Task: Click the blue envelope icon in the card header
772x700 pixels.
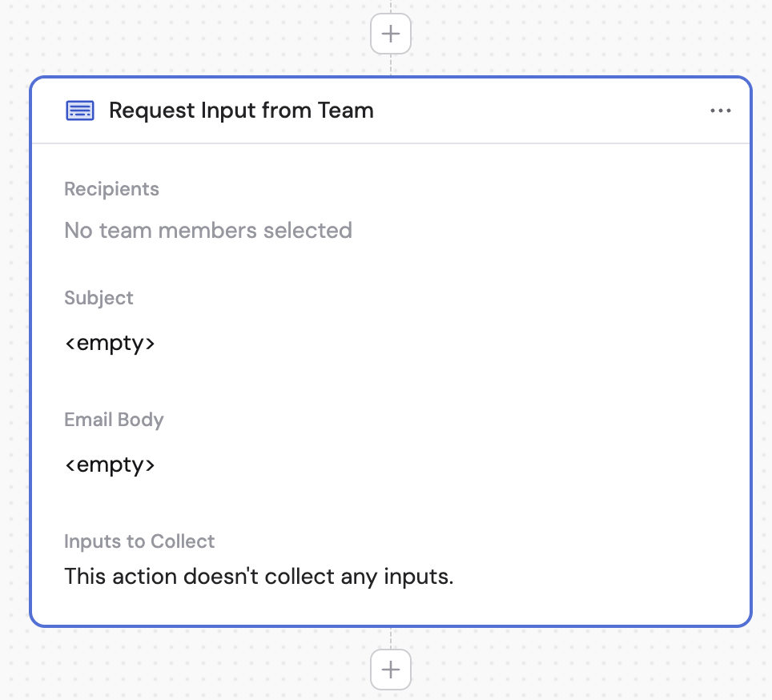Action: (x=79, y=111)
